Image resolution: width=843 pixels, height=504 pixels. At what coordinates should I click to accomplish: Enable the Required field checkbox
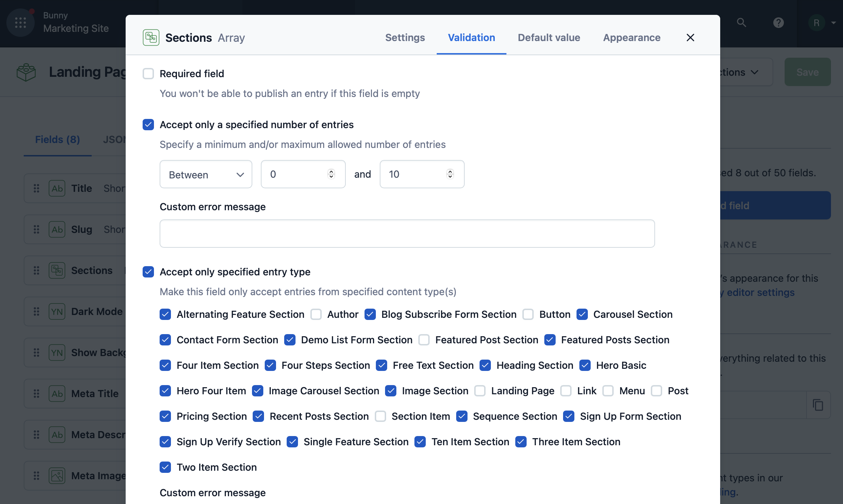[148, 73]
